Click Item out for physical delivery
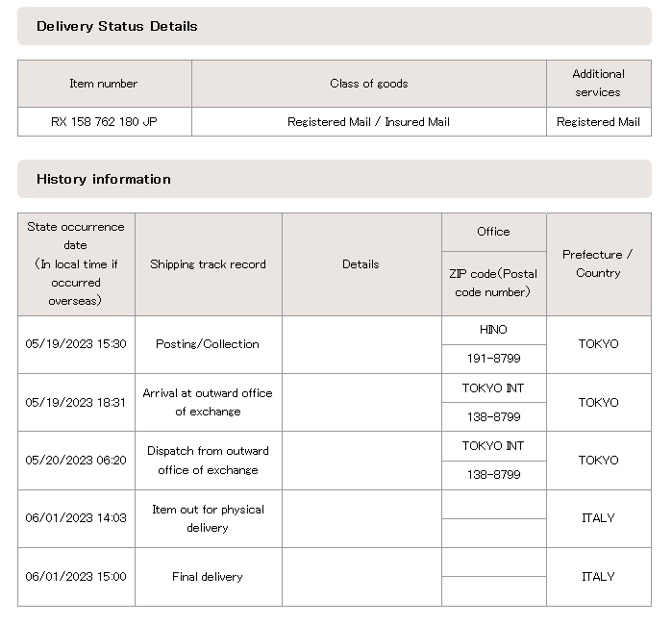672x625 pixels. pyautogui.click(x=208, y=518)
